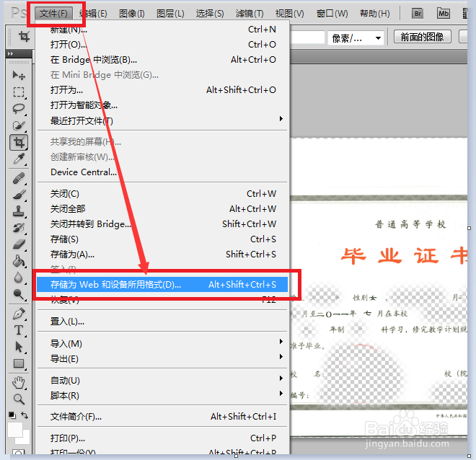Image resolution: width=476 pixels, height=460 pixels.
Task: Select the Lasso tool
Action: click(19, 109)
